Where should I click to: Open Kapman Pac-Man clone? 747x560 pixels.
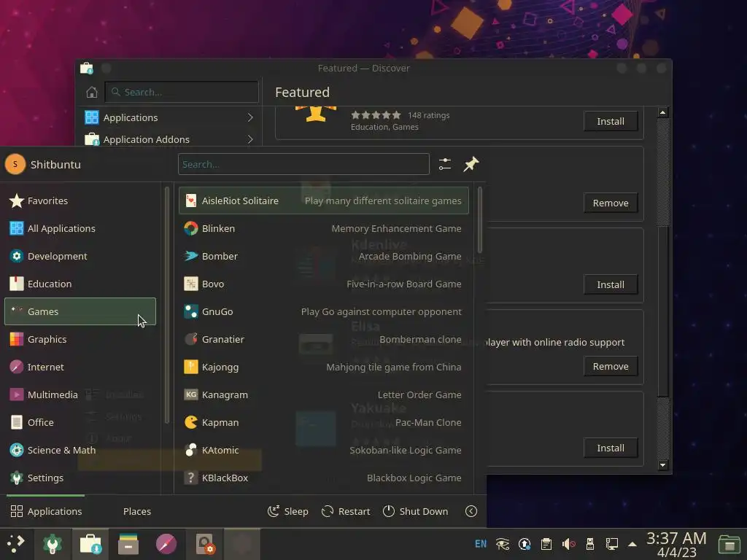323,422
